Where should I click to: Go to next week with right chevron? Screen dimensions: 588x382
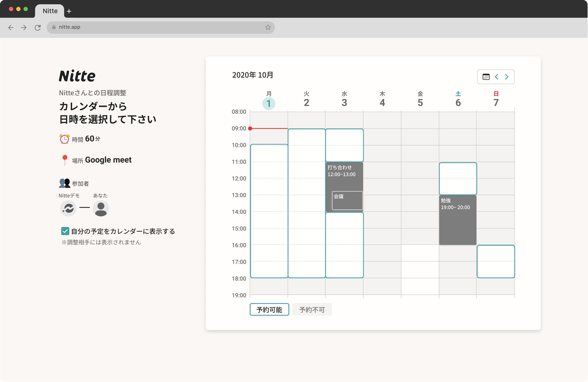click(x=507, y=77)
